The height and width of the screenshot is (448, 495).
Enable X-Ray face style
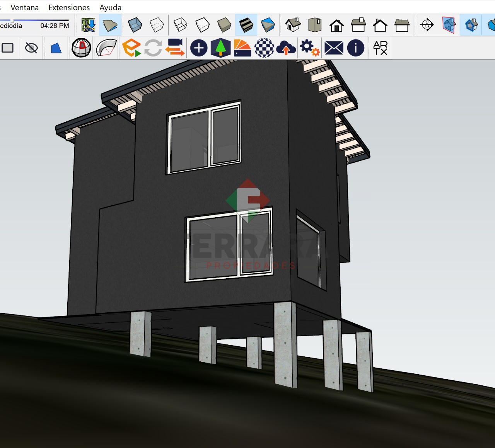click(x=135, y=25)
